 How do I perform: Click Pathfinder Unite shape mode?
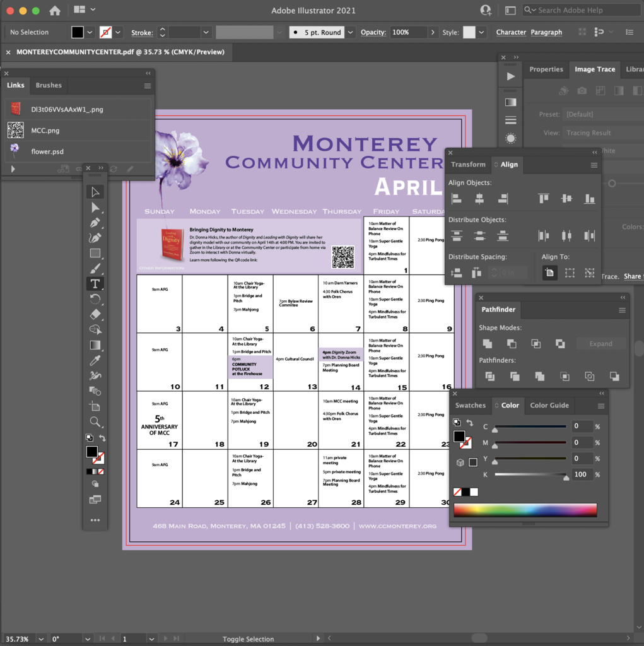tap(488, 344)
